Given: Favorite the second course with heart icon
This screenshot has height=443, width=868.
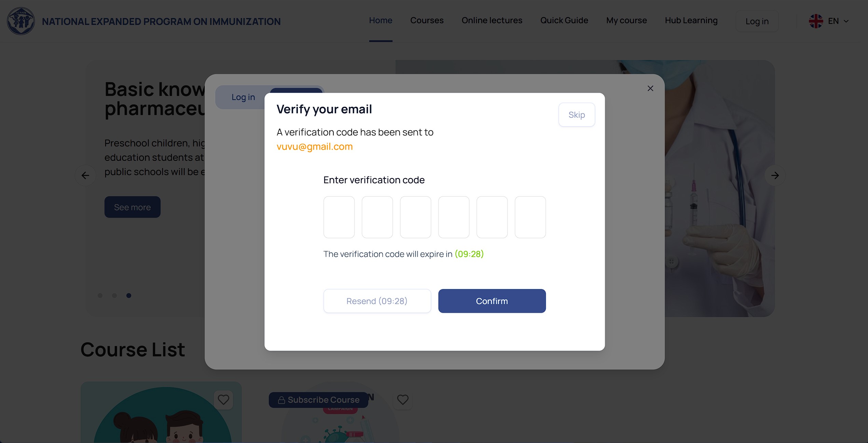Looking at the screenshot, I should pos(403,399).
